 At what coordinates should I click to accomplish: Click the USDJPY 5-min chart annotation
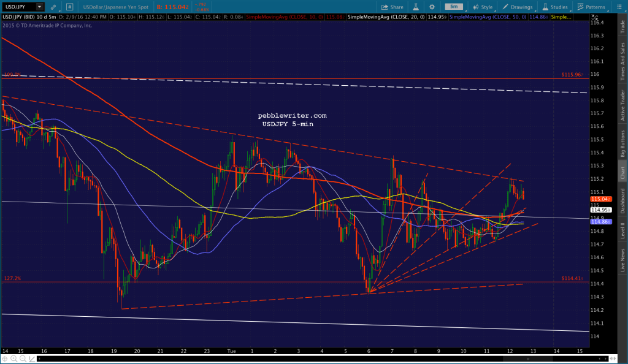(x=288, y=124)
